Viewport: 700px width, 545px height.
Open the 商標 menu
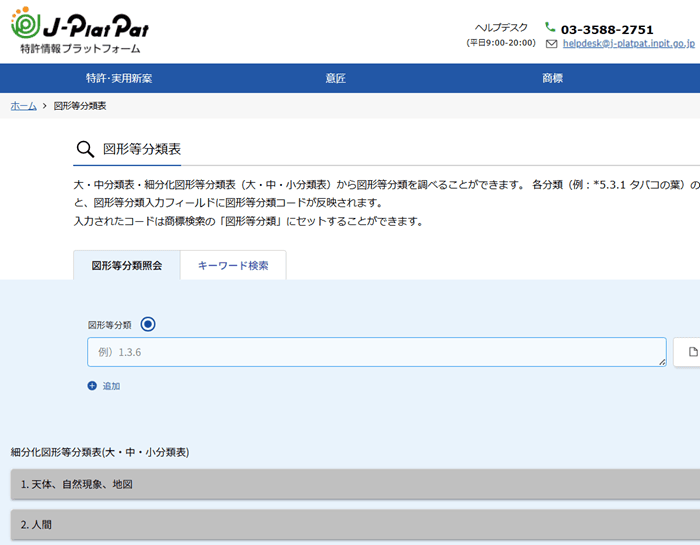[552, 78]
